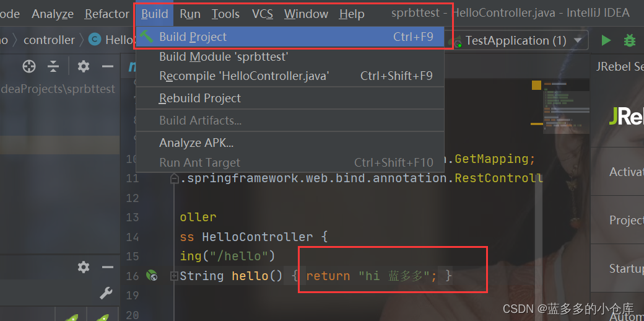Click the green Run button
The image size is (644, 321).
click(606, 40)
